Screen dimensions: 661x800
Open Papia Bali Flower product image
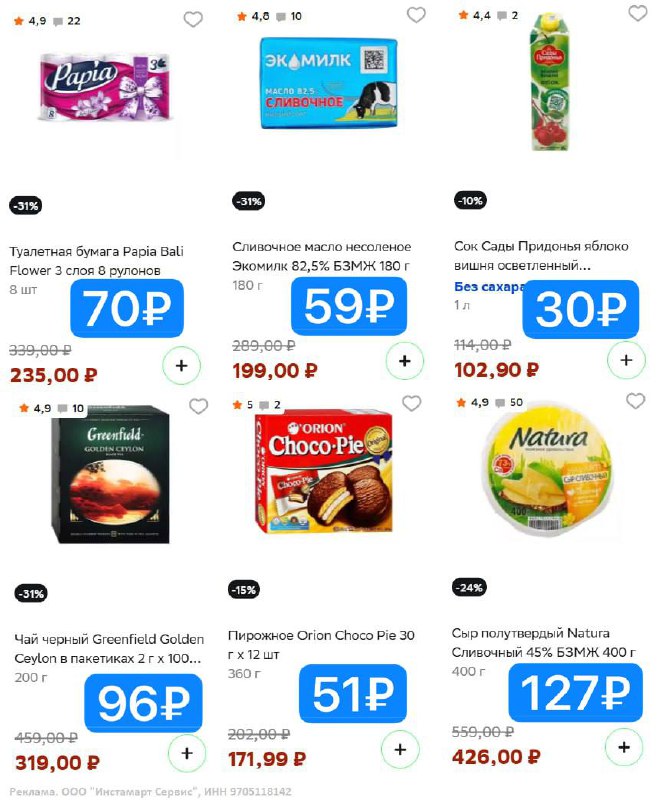[106, 87]
